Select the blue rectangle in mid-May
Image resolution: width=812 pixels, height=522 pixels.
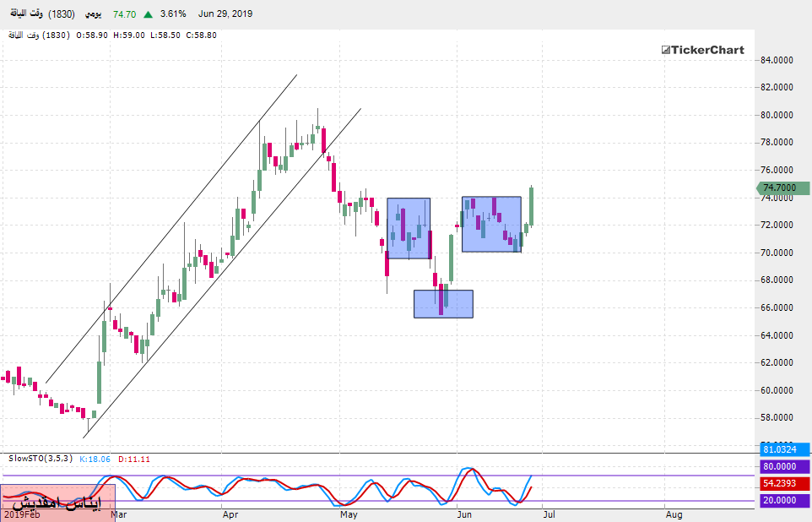tap(409, 228)
